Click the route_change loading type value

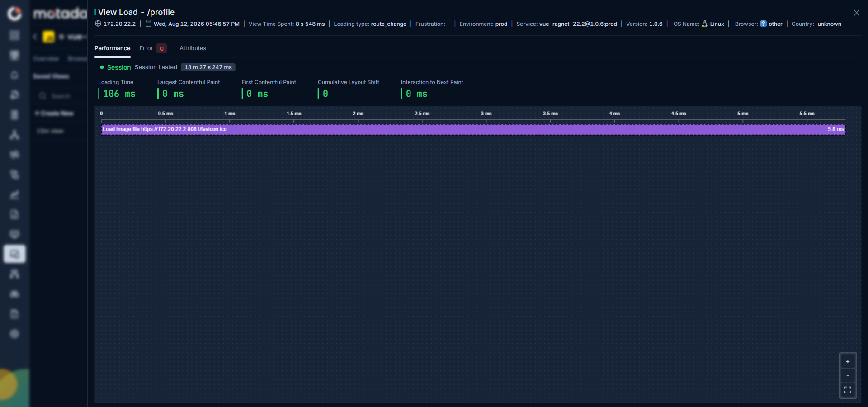coord(388,24)
